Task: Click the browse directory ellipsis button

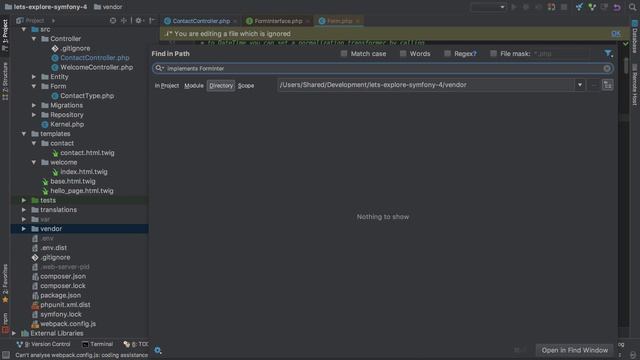Action: pos(594,85)
